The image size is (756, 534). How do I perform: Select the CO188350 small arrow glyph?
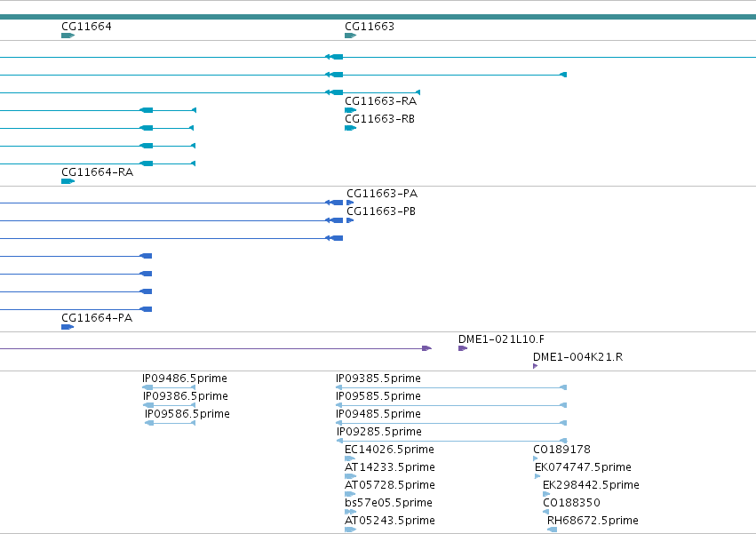(545, 512)
